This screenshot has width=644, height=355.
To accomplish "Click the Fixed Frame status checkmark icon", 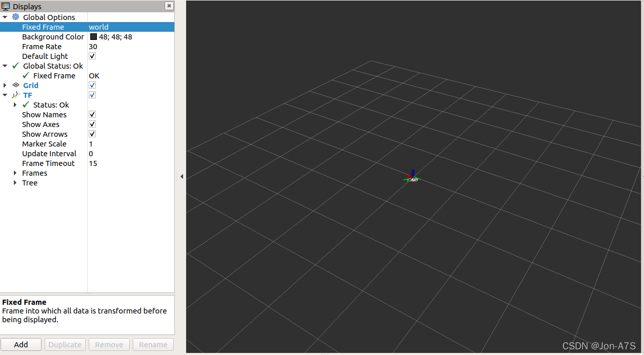I will 26,75.
